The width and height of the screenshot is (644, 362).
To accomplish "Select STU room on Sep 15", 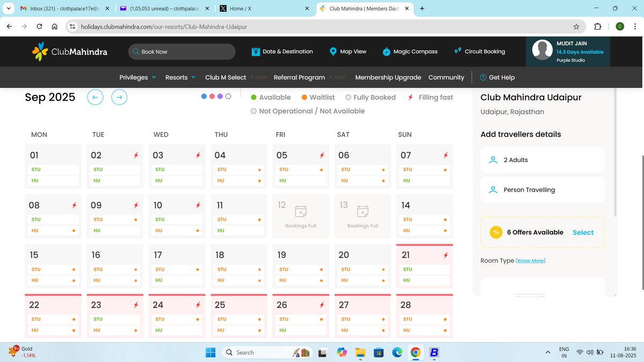I will [x=53, y=269].
